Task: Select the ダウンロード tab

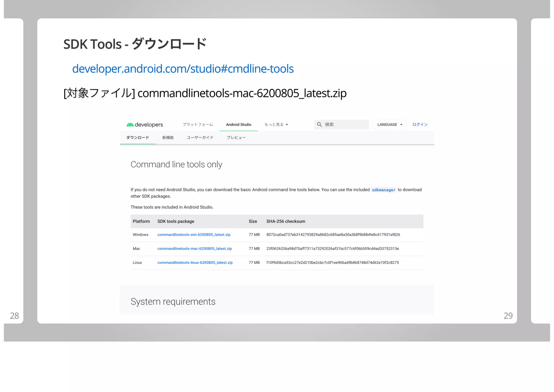Action: click(138, 137)
